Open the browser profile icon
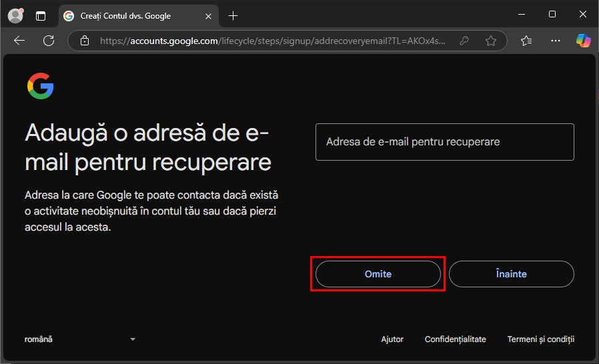The width and height of the screenshot is (599, 364). click(x=15, y=15)
